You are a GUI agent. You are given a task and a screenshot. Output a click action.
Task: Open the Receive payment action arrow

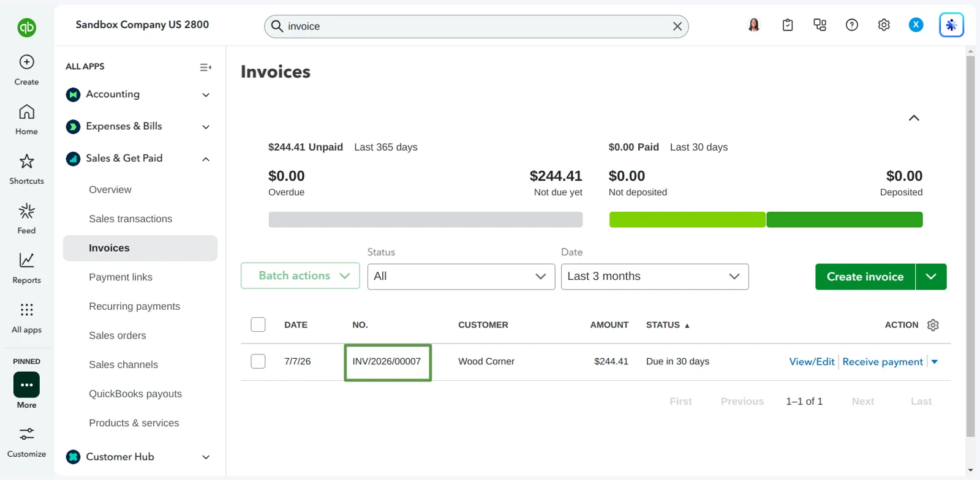(x=935, y=362)
